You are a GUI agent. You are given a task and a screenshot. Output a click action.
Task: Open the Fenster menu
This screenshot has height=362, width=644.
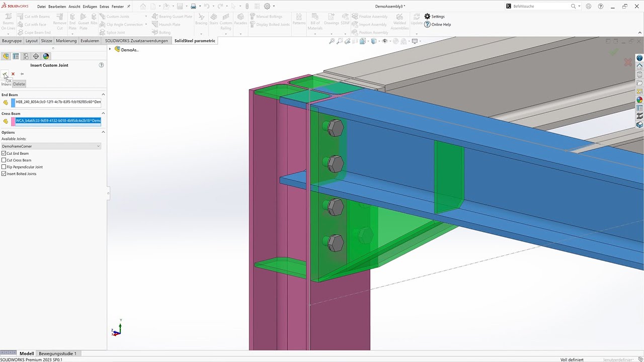pyautogui.click(x=118, y=7)
